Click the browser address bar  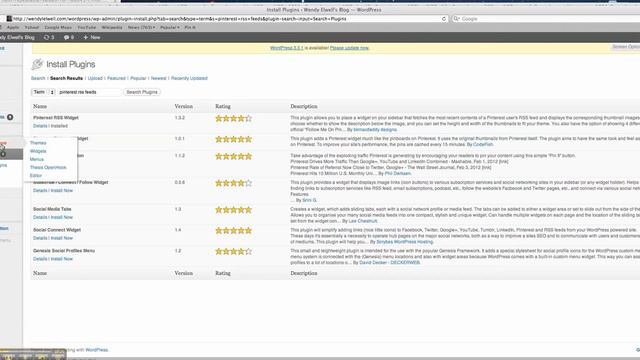click(227, 19)
